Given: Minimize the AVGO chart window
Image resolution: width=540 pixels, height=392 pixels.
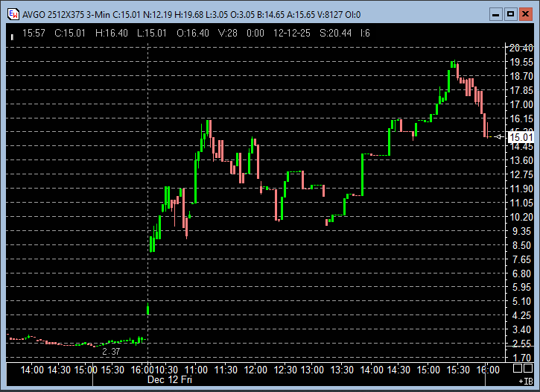Looking at the screenshot, I should 495,14.
